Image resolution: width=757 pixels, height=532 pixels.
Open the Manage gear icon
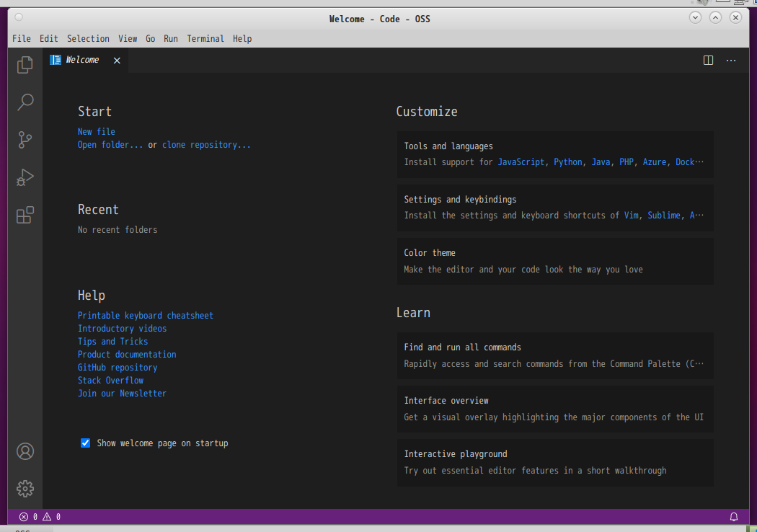click(25, 489)
